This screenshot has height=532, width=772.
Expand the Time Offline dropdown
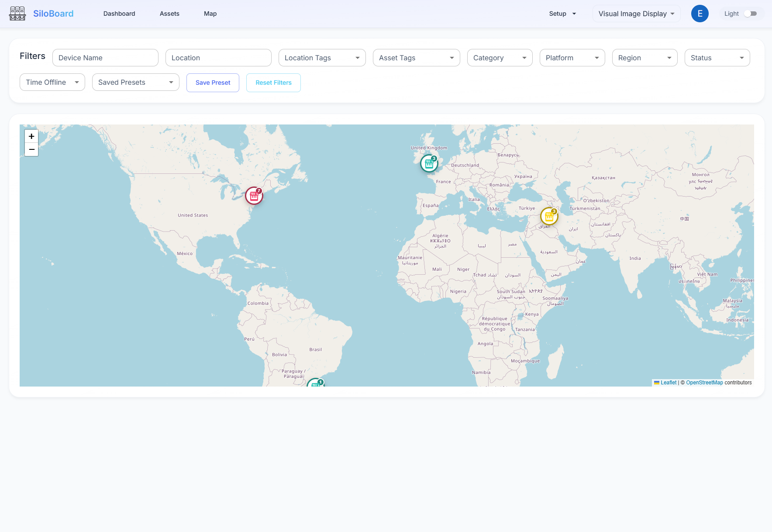click(x=52, y=82)
